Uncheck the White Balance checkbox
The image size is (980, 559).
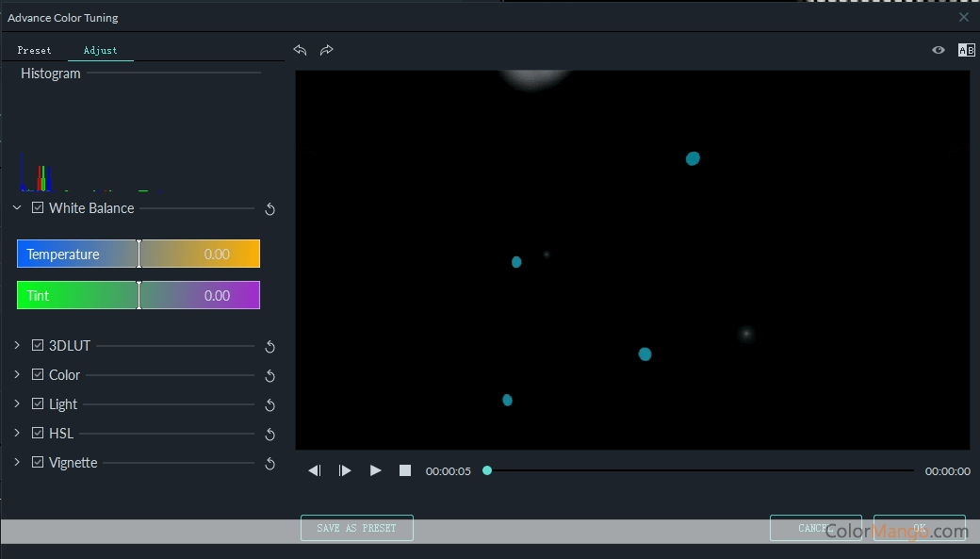click(x=38, y=208)
